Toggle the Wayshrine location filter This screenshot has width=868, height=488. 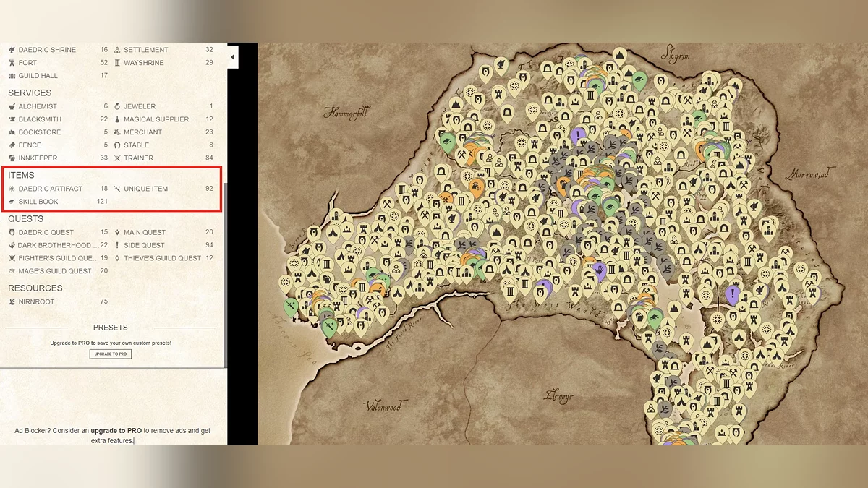click(x=143, y=63)
